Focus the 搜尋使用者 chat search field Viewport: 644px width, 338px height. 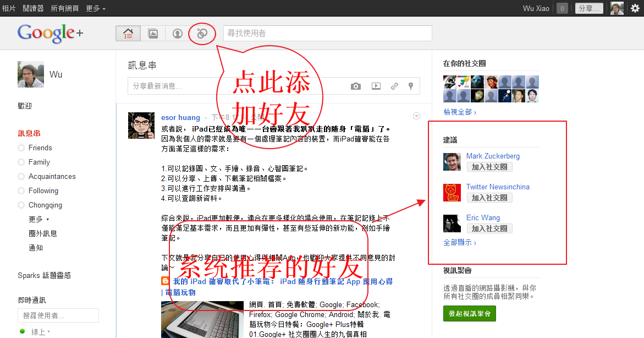coord(58,315)
